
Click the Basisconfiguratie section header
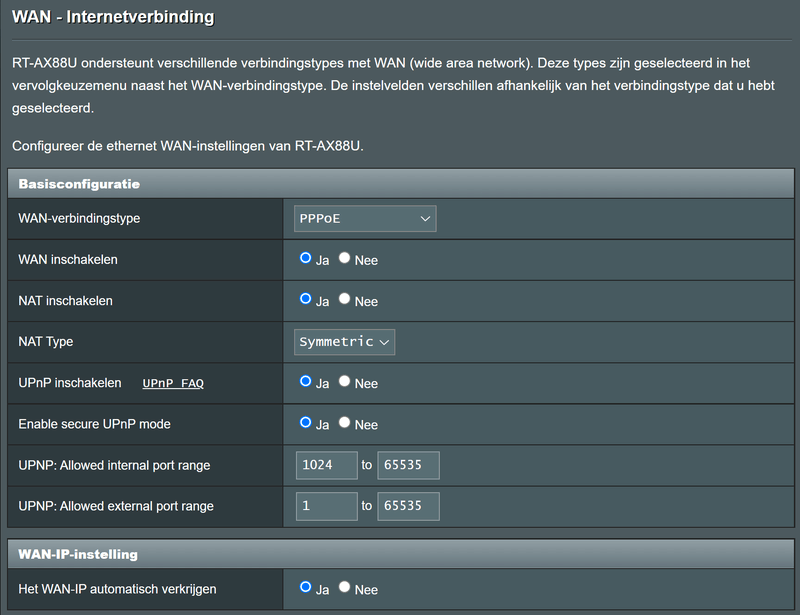pos(79,184)
